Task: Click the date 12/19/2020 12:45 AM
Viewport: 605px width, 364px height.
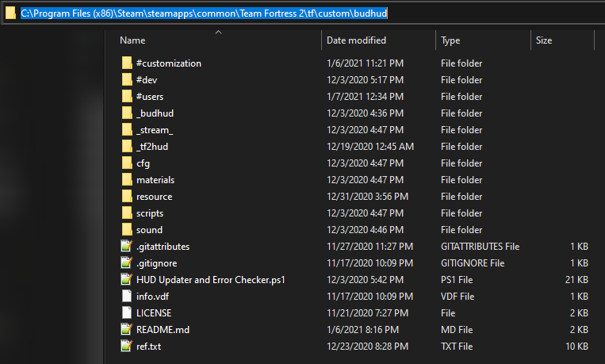Action: 370,147
